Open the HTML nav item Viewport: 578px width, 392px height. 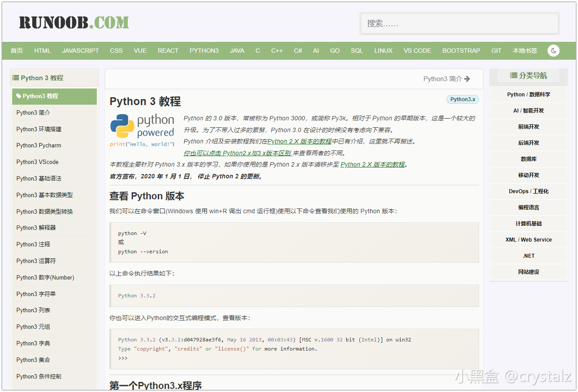pyautogui.click(x=43, y=51)
